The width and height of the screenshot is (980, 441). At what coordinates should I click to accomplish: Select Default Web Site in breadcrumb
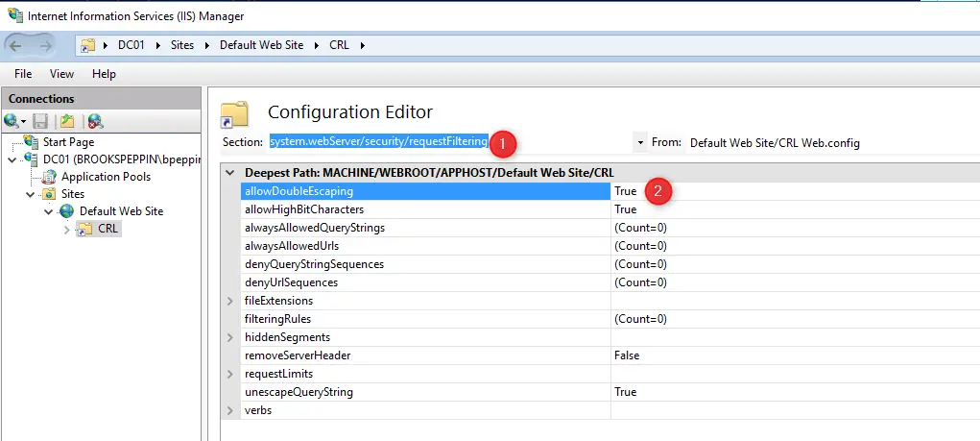click(261, 45)
